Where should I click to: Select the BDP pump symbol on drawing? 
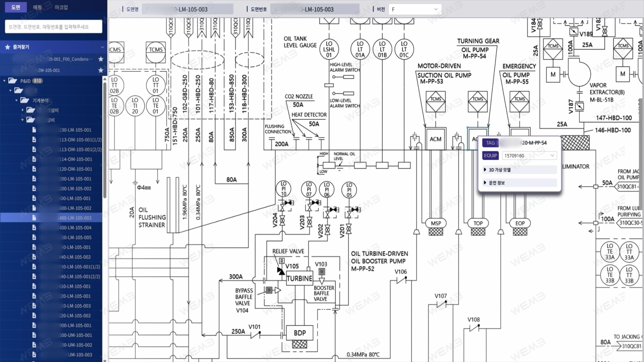point(300,333)
